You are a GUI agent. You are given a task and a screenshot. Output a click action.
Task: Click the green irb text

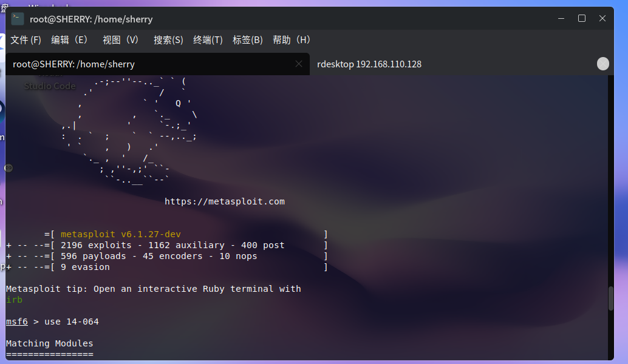(14, 300)
